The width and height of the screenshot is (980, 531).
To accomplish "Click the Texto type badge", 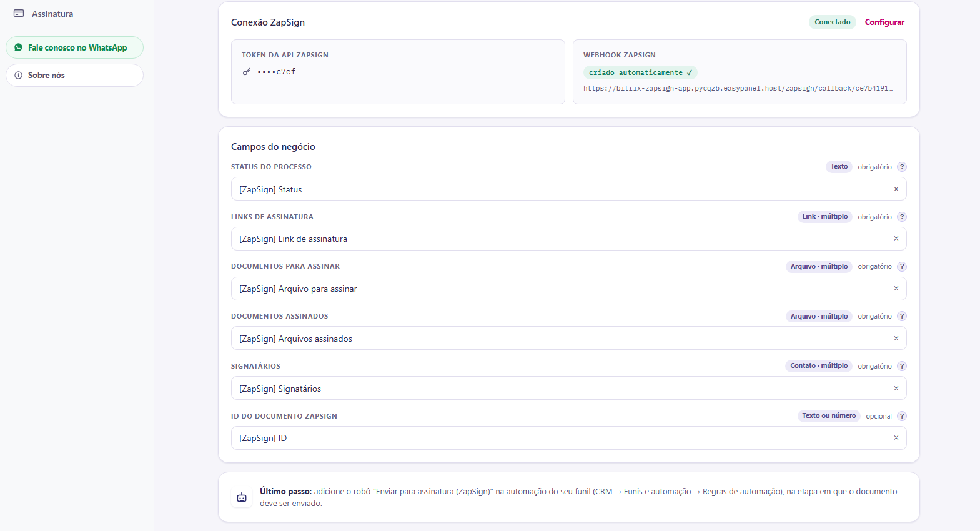I will [x=839, y=167].
